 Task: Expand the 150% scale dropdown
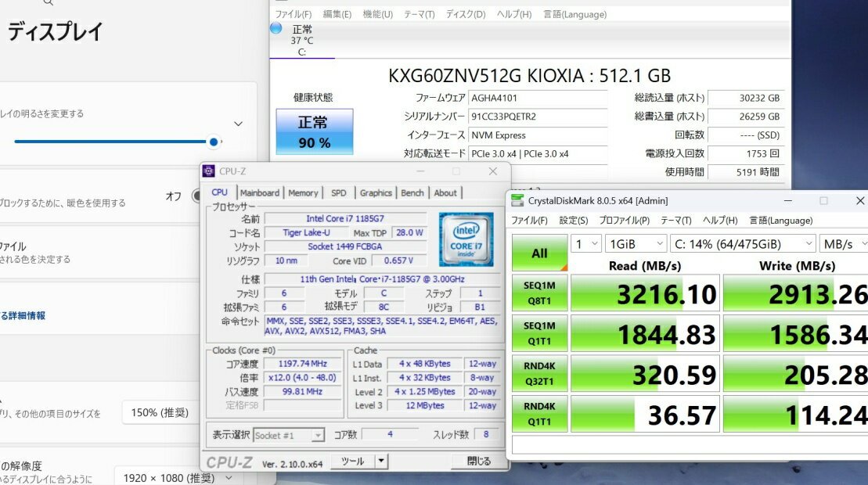pyautogui.click(x=163, y=412)
